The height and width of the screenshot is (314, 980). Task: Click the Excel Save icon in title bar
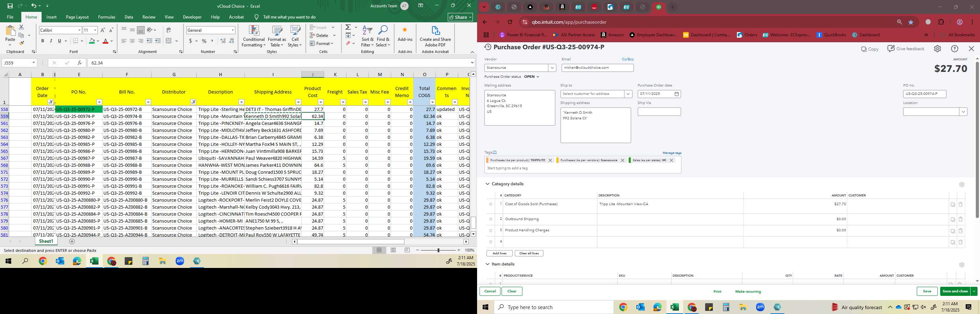point(10,6)
